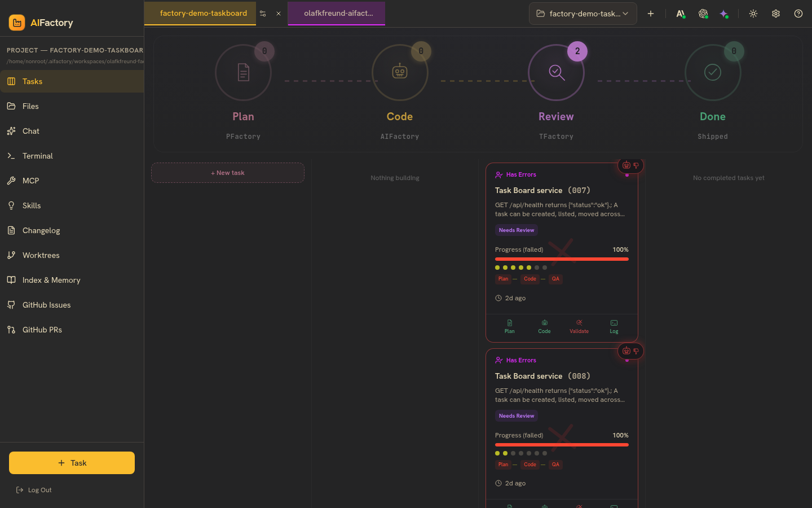Click Plan stage chip on task 008
Screen dimensions: 812x508
click(x=503, y=465)
